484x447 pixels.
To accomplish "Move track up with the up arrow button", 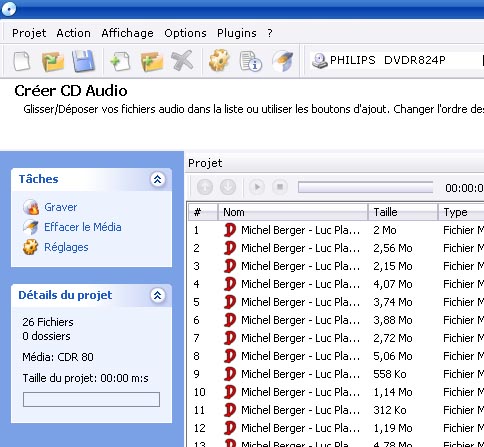I will (205, 187).
